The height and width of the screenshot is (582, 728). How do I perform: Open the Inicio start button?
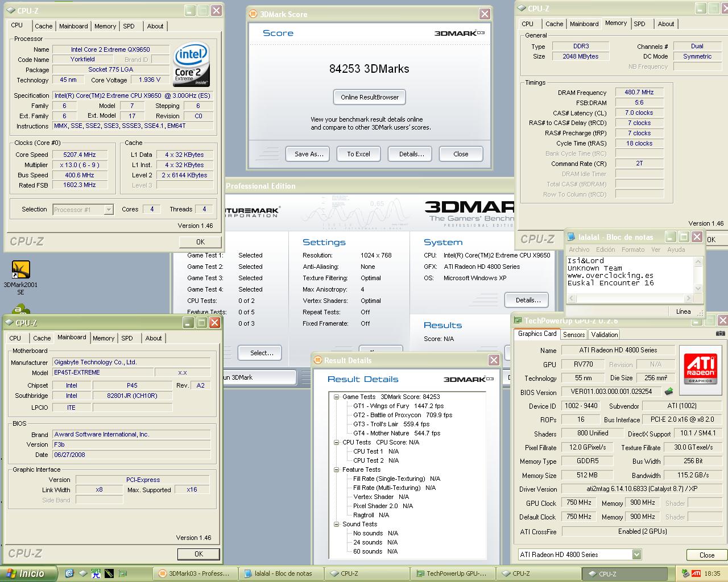pyautogui.click(x=29, y=573)
